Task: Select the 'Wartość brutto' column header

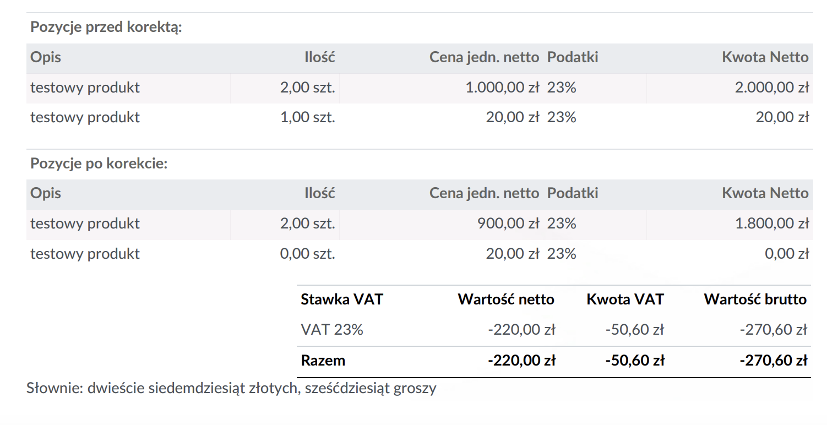Action: [x=755, y=300]
